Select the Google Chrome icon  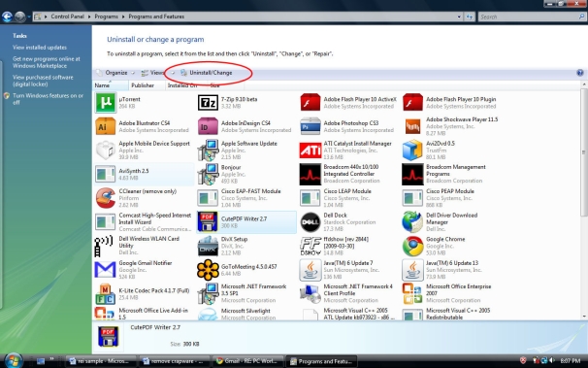pos(412,246)
